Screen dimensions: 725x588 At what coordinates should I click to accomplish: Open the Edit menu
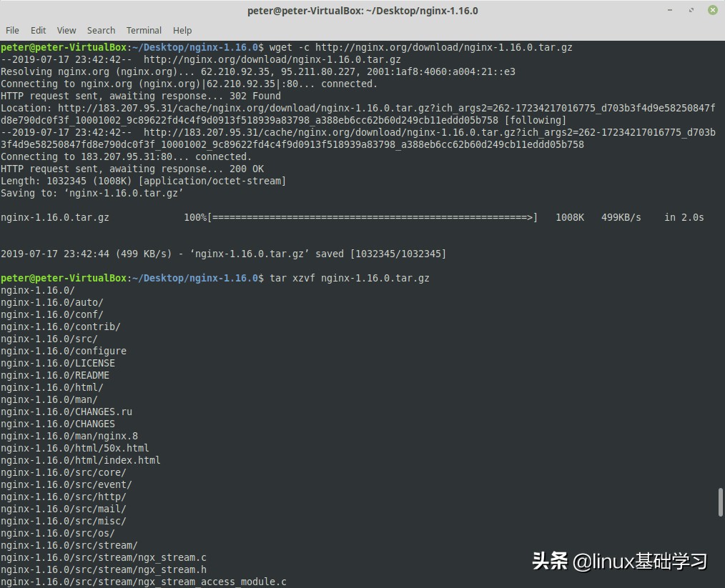point(38,31)
